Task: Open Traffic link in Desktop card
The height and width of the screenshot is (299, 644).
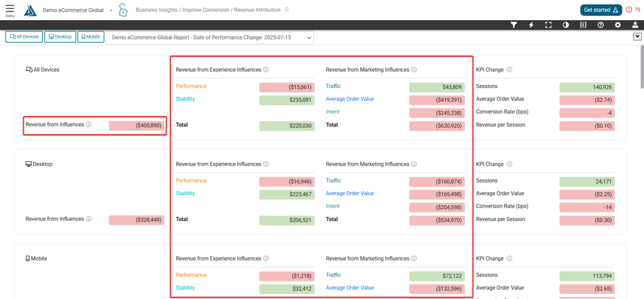Action: point(333,181)
